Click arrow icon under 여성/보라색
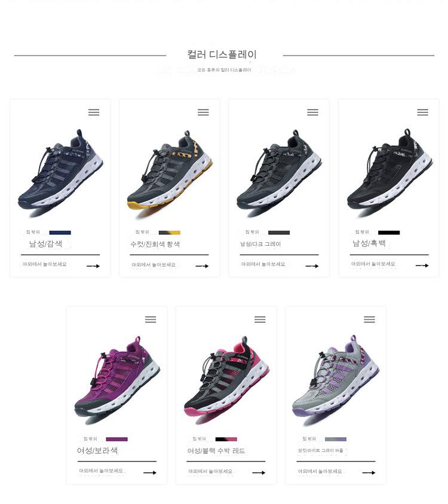The image size is (448, 504). coord(150,473)
